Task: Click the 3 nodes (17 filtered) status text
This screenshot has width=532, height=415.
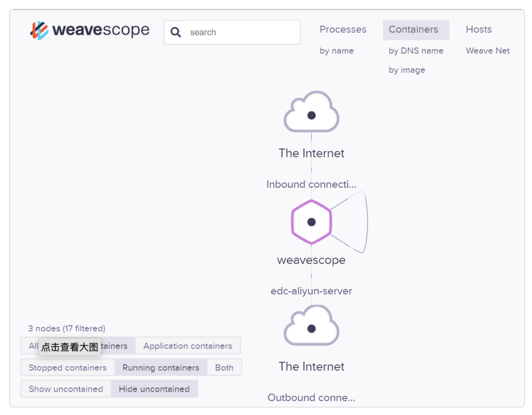Action: [67, 328]
